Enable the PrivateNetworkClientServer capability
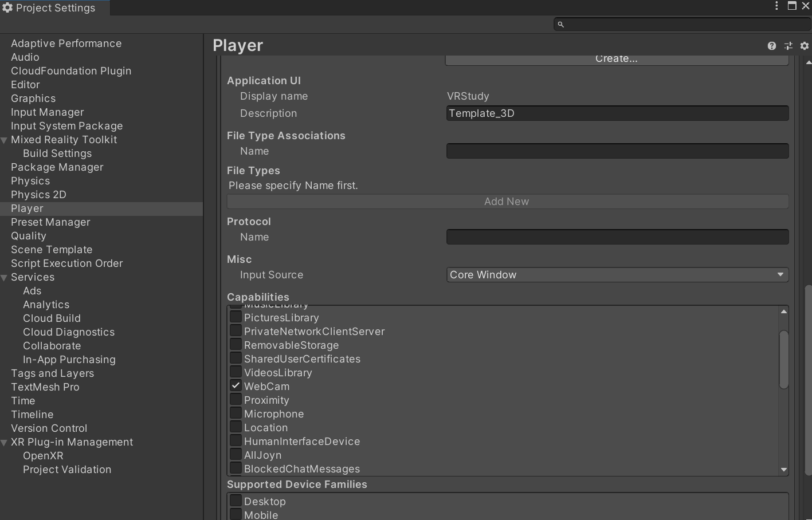 pyautogui.click(x=236, y=331)
